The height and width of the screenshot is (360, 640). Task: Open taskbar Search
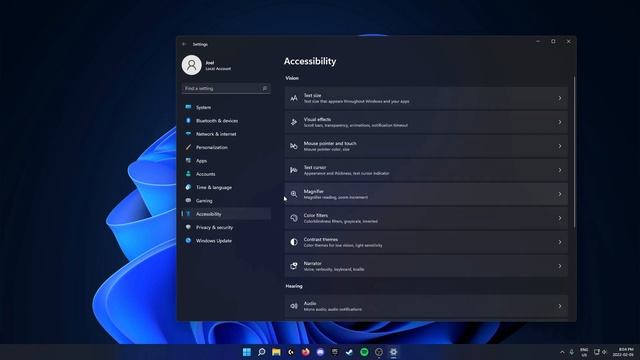262,352
